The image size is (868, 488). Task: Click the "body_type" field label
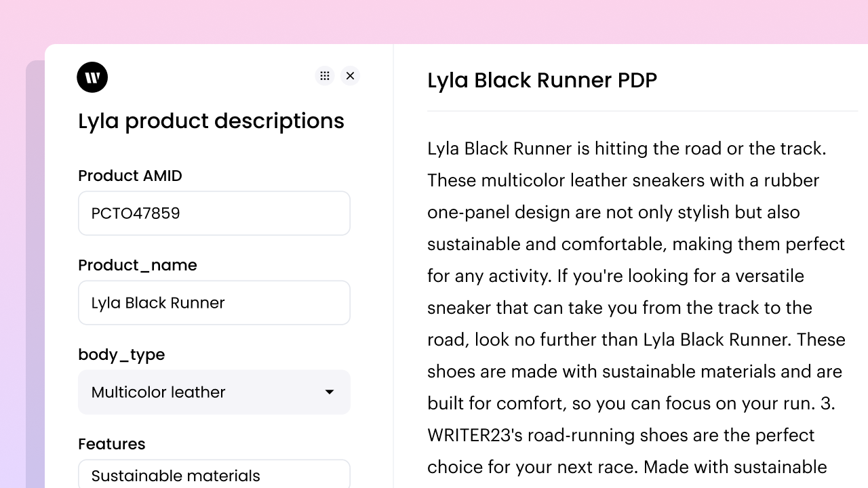121,354
